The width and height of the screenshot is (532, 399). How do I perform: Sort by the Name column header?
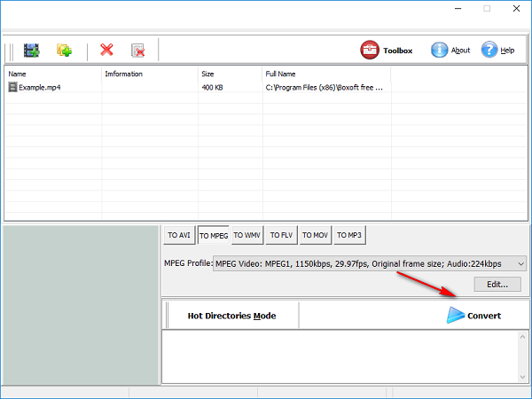[52, 74]
